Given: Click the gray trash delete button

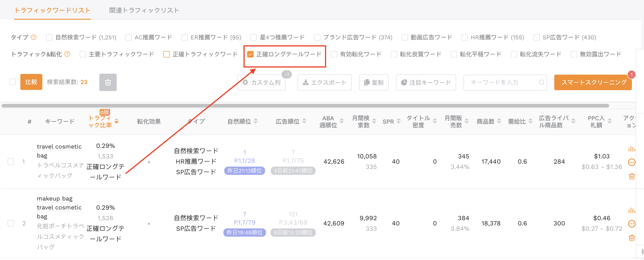Looking at the screenshot, I should [108, 82].
